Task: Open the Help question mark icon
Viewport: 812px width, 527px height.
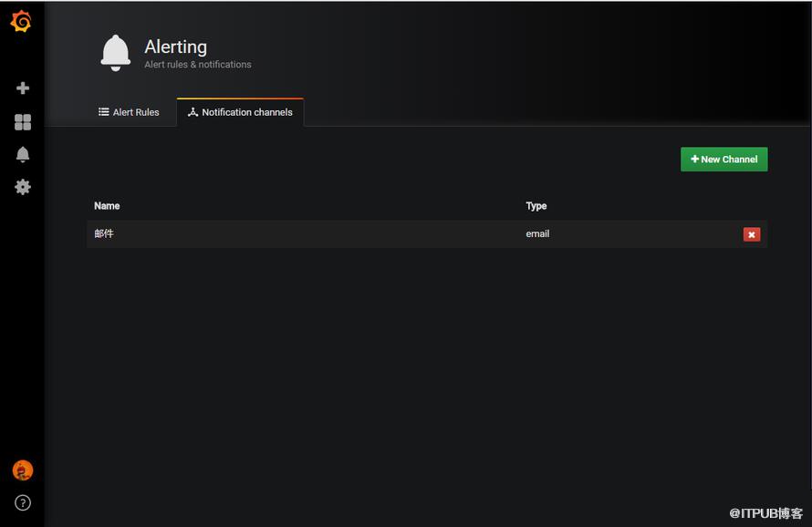Action: click(23, 502)
